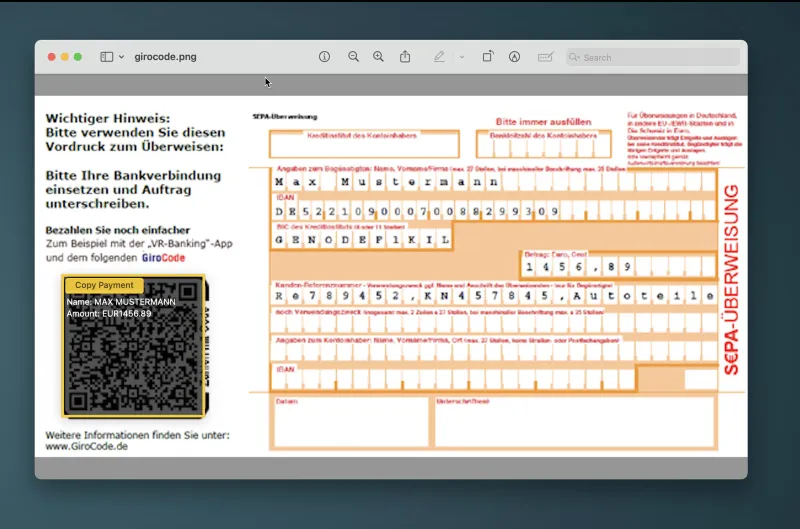Open the image info inspector
The height and width of the screenshot is (529, 800).
pyautogui.click(x=324, y=57)
